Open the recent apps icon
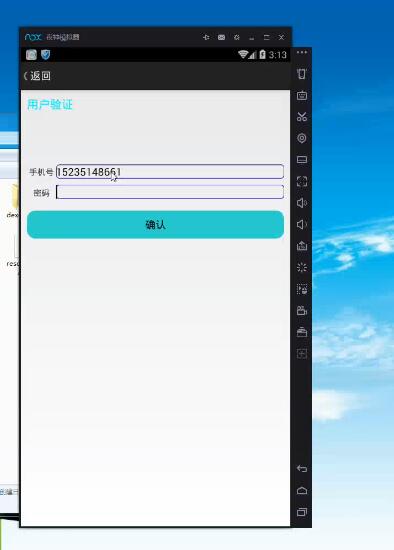Image resolution: width=394 pixels, height=550 pixels. pos(302,512)
